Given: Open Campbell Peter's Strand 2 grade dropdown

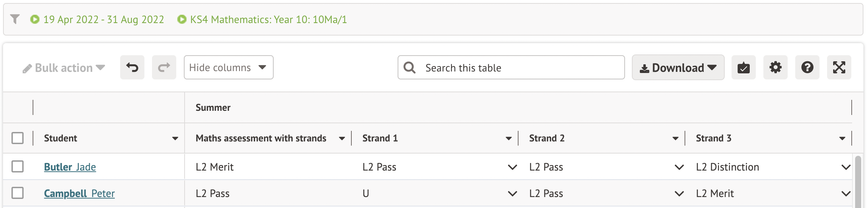Looking at the screenshot, I should pyautogui.click(x=679, y=194).
